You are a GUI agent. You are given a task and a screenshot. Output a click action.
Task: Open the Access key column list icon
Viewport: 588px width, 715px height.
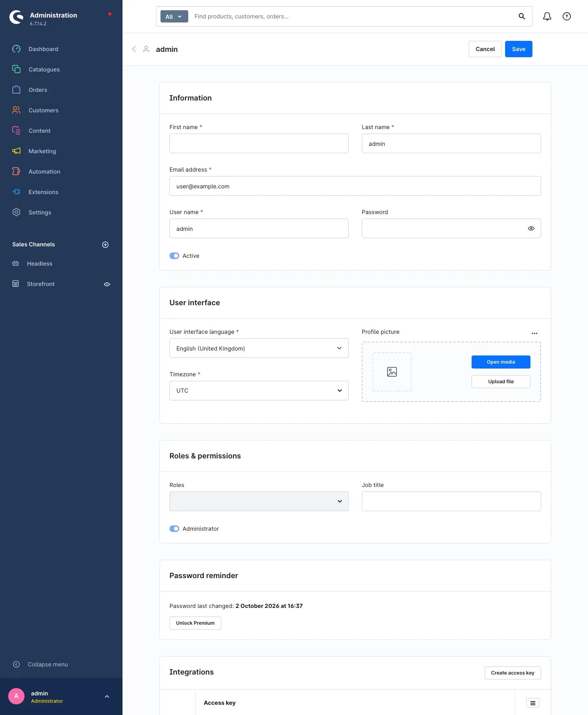click(533, 703)
